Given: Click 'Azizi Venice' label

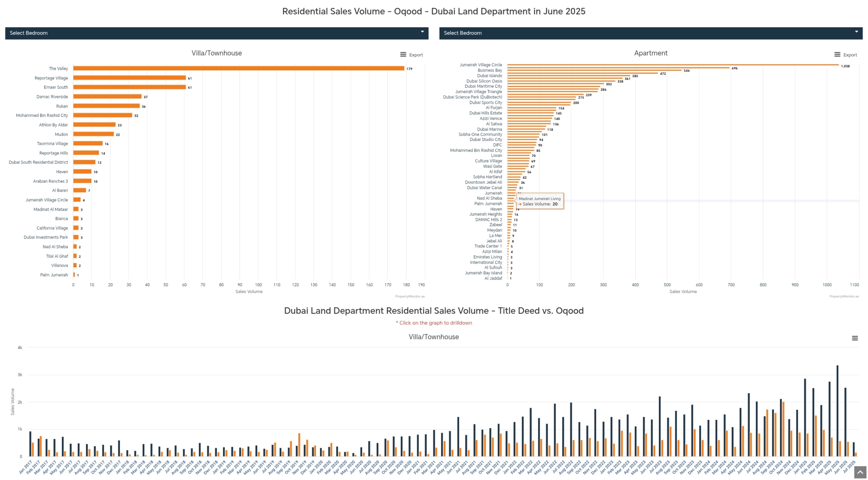Looking at the screenshot, I should click(x=491, y=118).
